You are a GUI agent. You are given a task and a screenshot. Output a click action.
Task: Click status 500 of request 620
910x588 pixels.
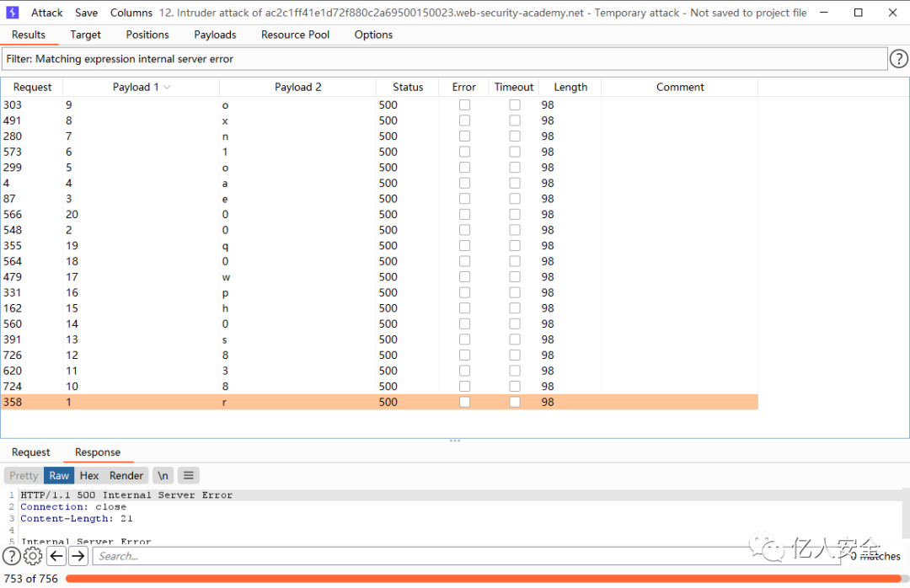[x=388, y=371]
